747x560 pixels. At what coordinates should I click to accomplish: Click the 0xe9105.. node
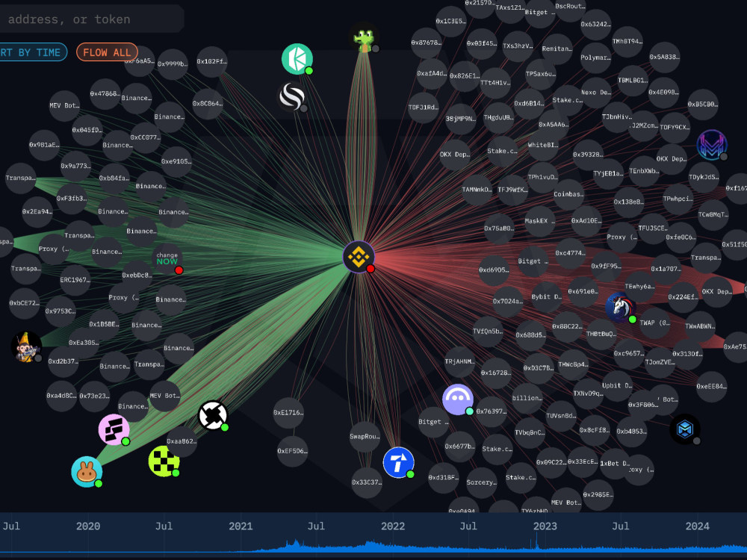[x=176, y=161]
